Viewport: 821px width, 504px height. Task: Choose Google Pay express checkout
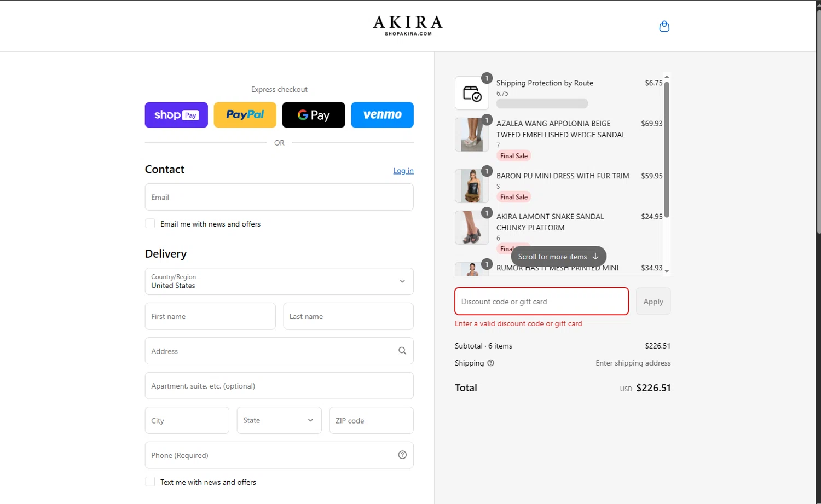(314, 115)
